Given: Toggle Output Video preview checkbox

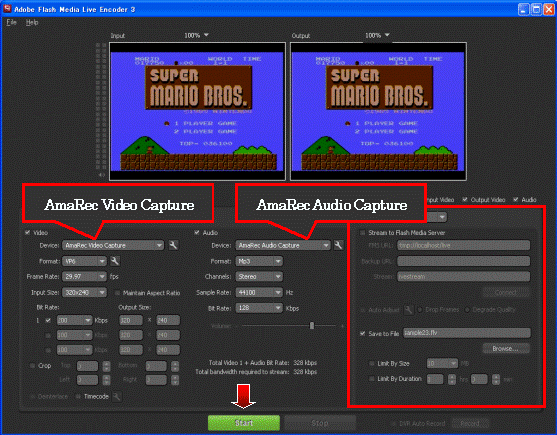Looking at the screenshot, I should (465, 200).
